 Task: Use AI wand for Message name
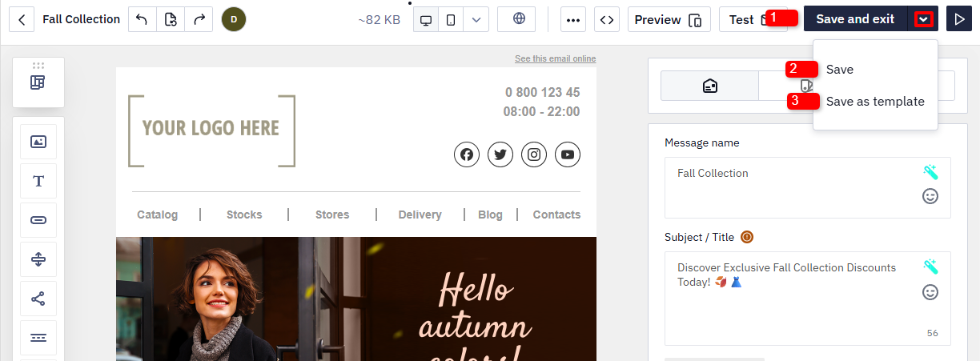click(x=930, y=171)
